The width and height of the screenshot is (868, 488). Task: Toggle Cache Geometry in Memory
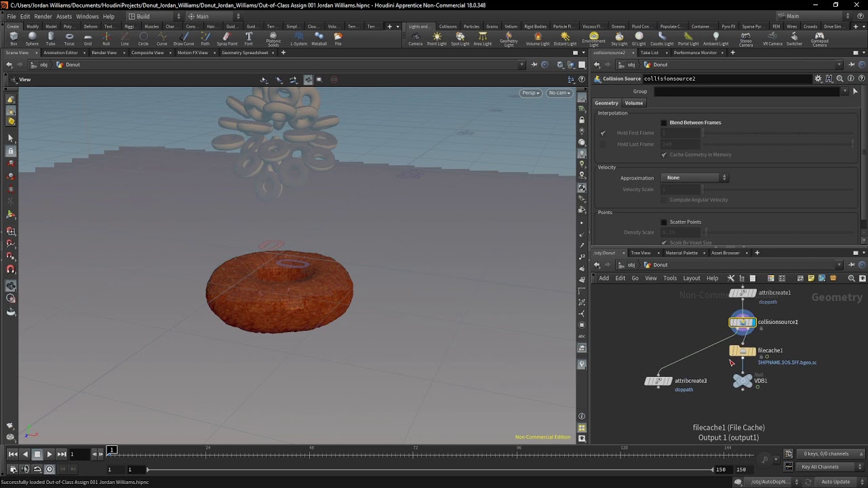[664, 155]
